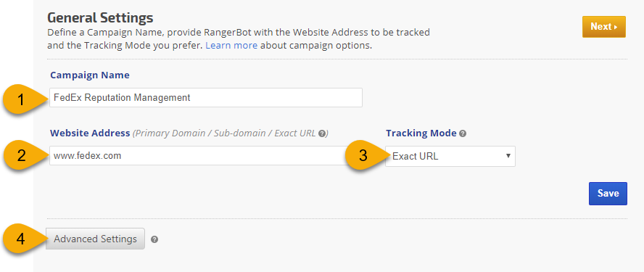Screen dimensions: 644x272
Task: Click the Tracking Mode dropdown's down arrow
Action: pyautogui.click(x=508, y=156)
